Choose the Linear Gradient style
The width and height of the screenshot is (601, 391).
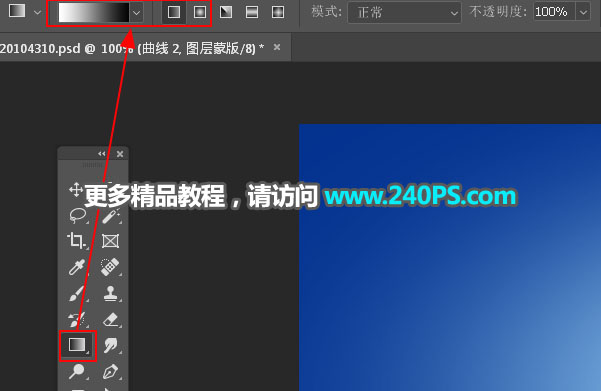click(x=174, y=12)
